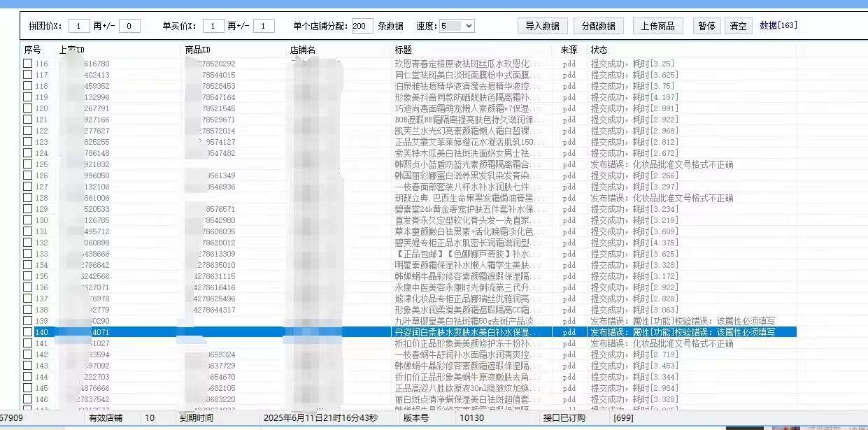This screenshot has height=430, width=868.
Task: Pause the task with the 暂停 button
Action: 706,26
